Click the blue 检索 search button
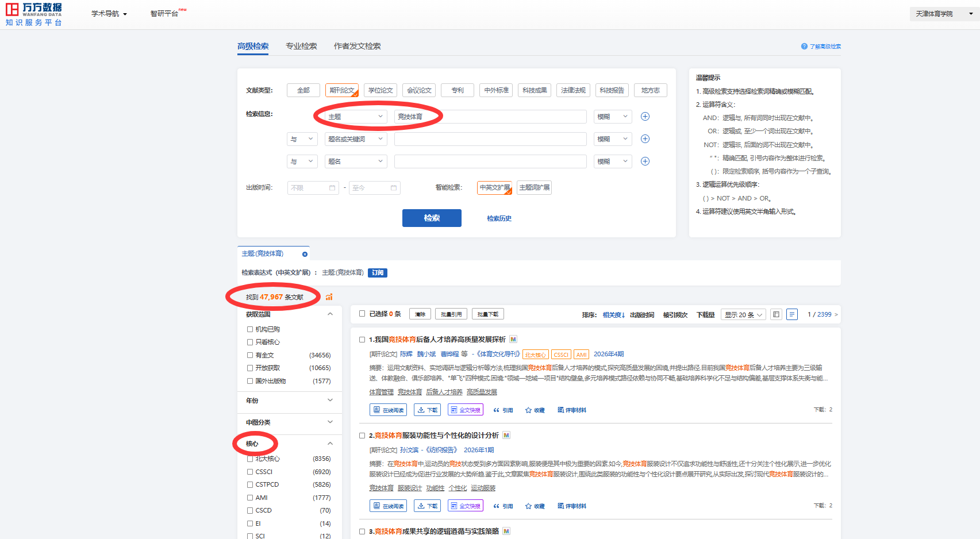Viewport: 980px width, 539px height. click(x=432, y=218)
